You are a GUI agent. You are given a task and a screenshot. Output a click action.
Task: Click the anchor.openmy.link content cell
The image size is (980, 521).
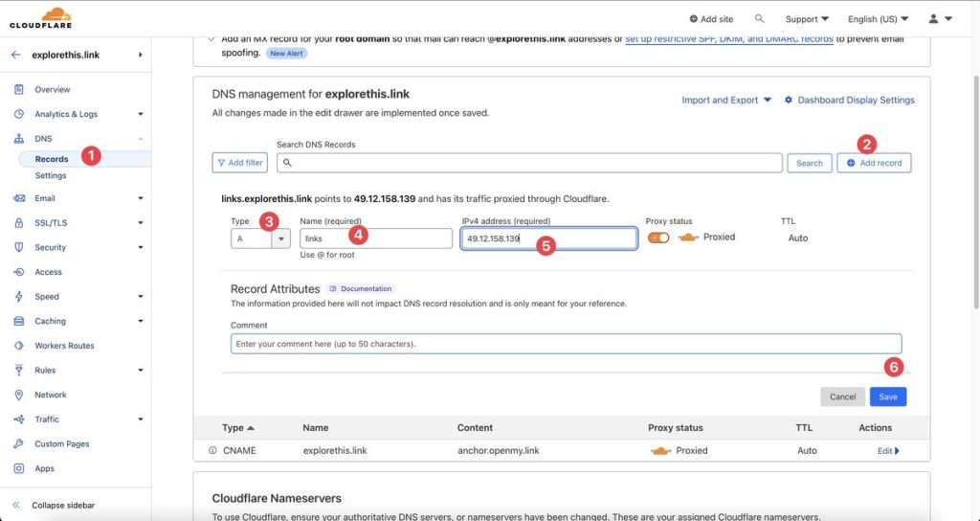pos(498,450)
